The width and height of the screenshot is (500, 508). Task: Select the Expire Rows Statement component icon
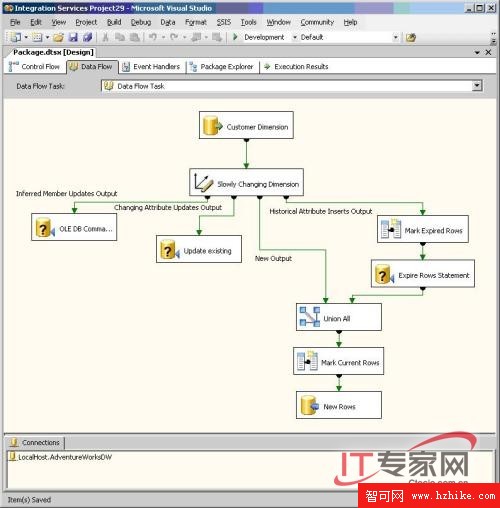pyautogui.click(x=384, y=274)
